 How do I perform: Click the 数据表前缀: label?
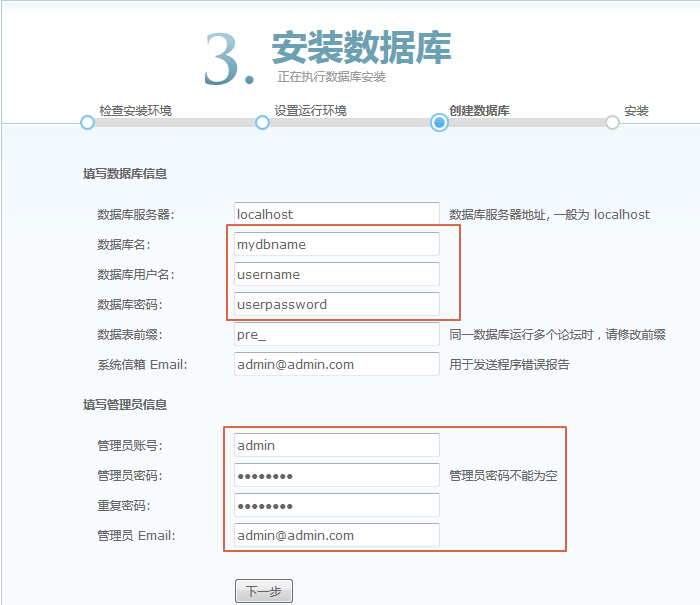130,334
